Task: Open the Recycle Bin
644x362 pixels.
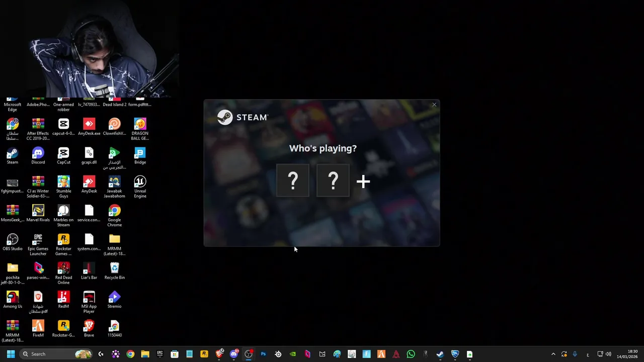Action: 114,270
